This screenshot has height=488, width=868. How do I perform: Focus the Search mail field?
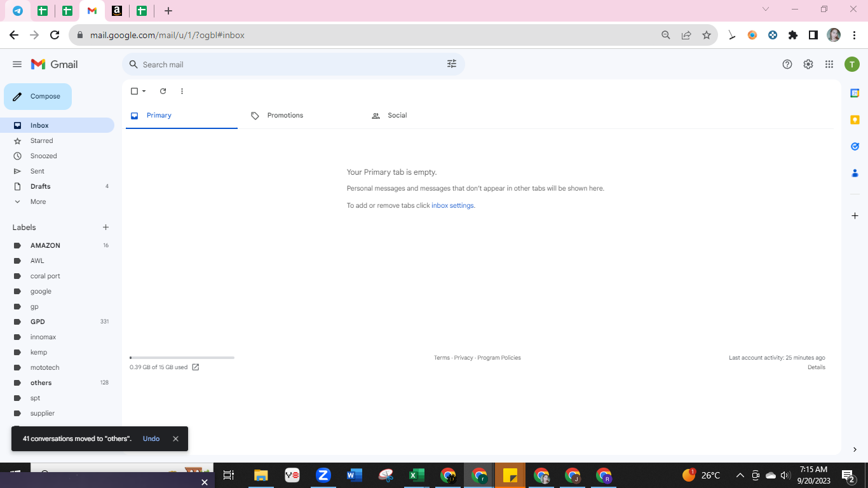tap(292, 64)
